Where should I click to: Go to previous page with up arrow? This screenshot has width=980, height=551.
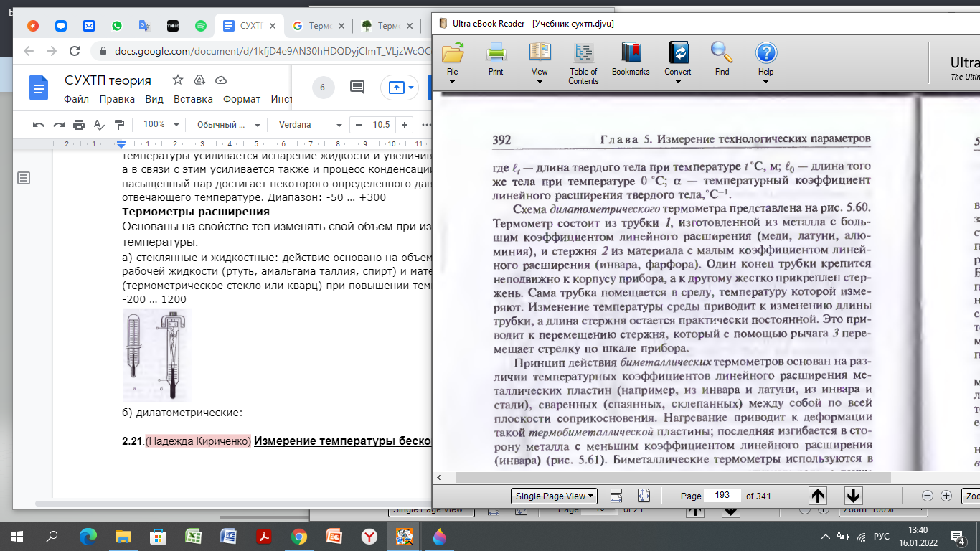tap(818, 495)
